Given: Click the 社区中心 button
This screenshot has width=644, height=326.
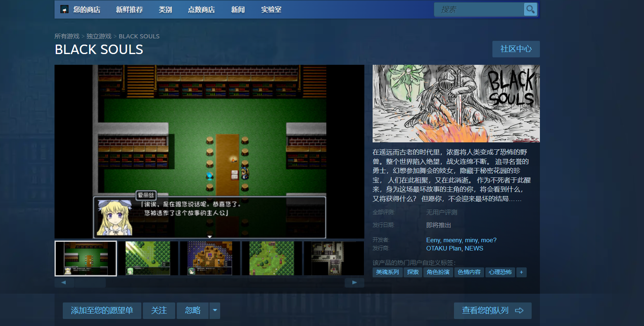Looking at the screenshot, I should [516, 49].
